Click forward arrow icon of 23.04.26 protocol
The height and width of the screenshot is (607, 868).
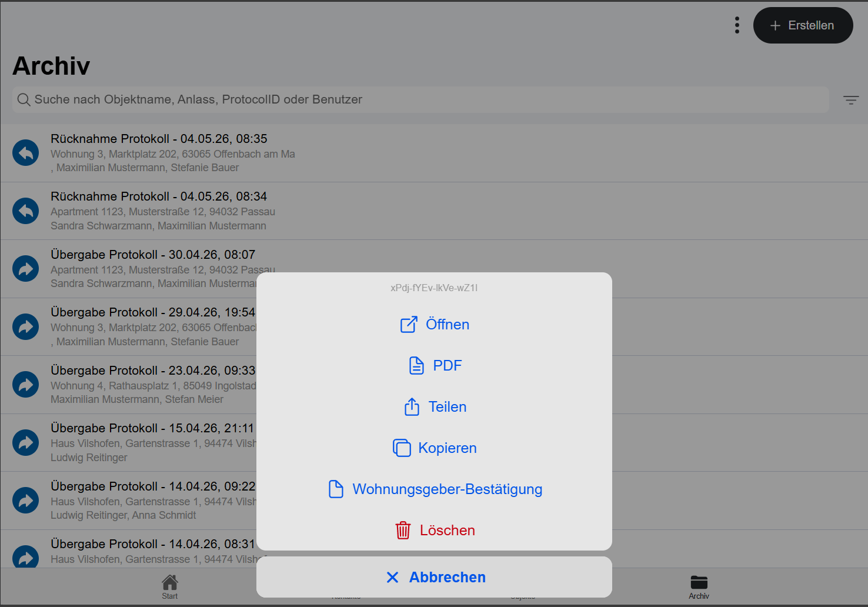pos(26,385)
